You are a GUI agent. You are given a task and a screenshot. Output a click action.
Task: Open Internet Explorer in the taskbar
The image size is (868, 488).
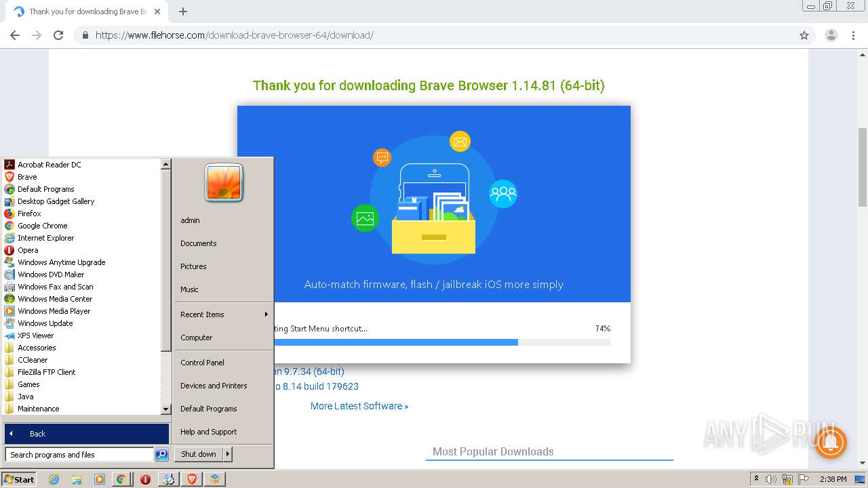[54, 479]
